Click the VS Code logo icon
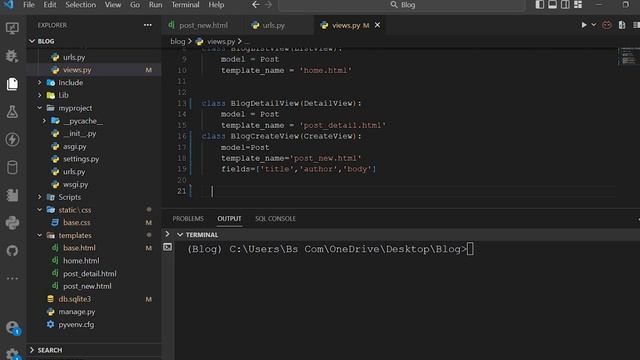Viewport: 640px width, 360px height. pos(8,4)
